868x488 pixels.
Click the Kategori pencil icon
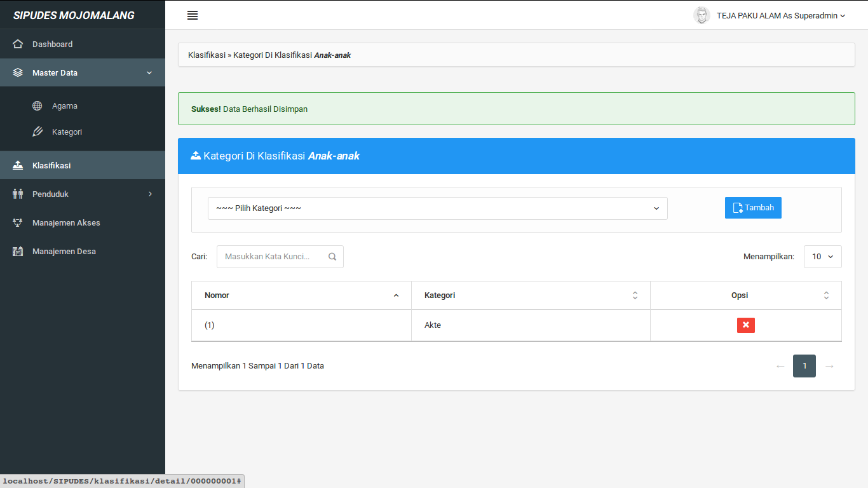pyautogui.click(x=37, y=132)
